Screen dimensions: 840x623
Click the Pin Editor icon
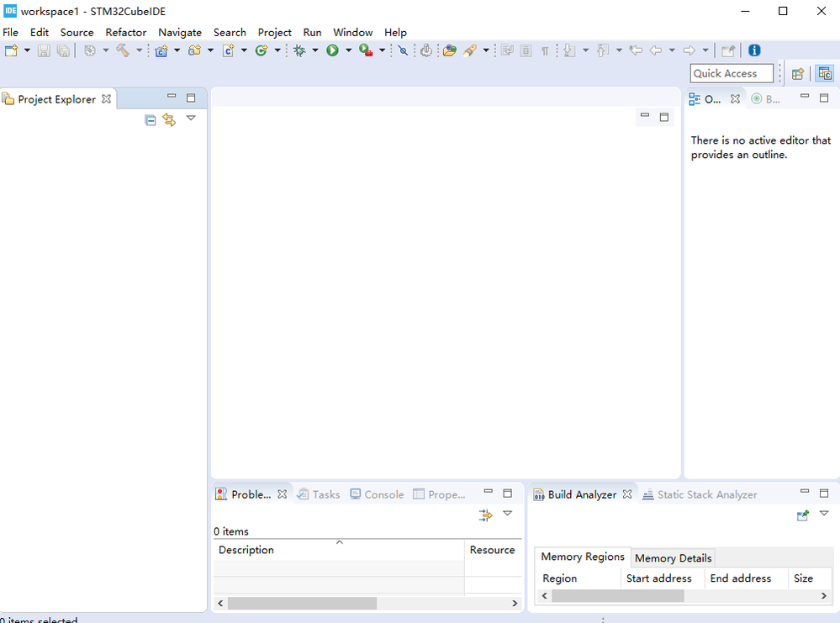[728, 50]
